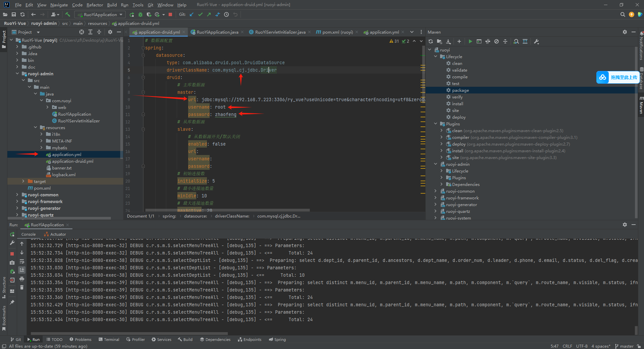Viewport: 644px width, 349px height.
Task: Toggle scroll to end in console
Action: [22, 270]
